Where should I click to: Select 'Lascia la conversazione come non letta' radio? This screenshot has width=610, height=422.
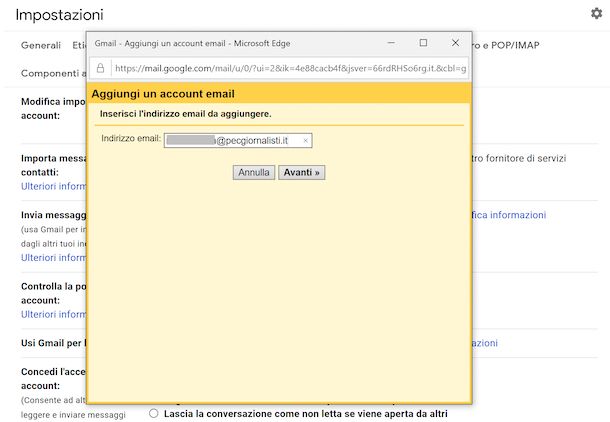tap(154, 413)
